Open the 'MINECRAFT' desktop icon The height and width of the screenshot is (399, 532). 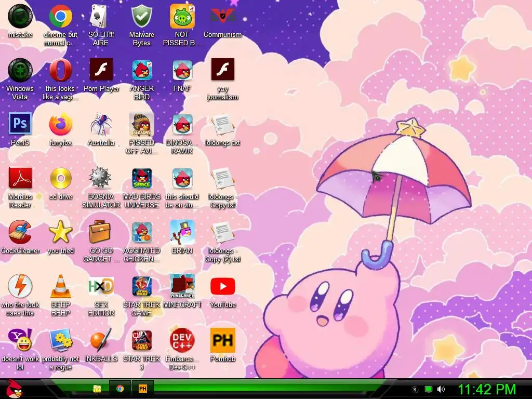[x=182, y=286]
